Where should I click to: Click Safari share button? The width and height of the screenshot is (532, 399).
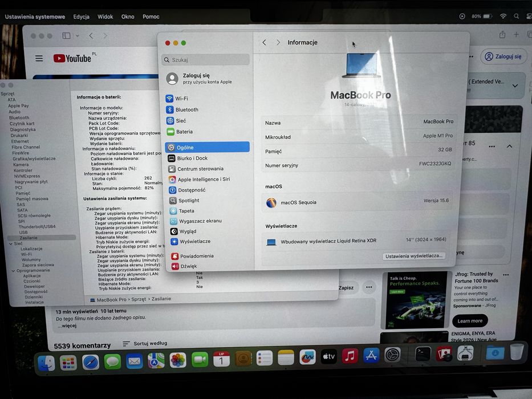(x=502, y=35)
